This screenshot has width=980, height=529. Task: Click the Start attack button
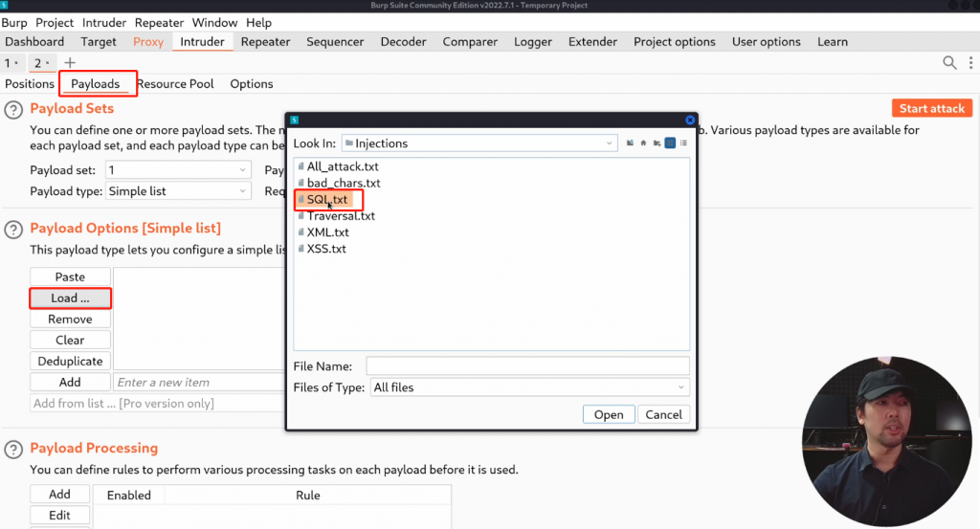tap(932, 108)
